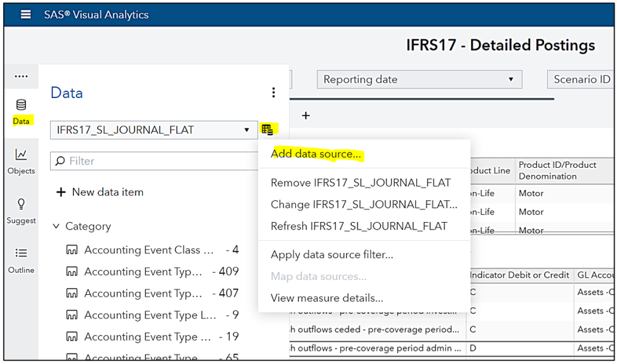Open the Suggest lightbulb pane
This screenshot has width=617, height=364.
point(21,210)
